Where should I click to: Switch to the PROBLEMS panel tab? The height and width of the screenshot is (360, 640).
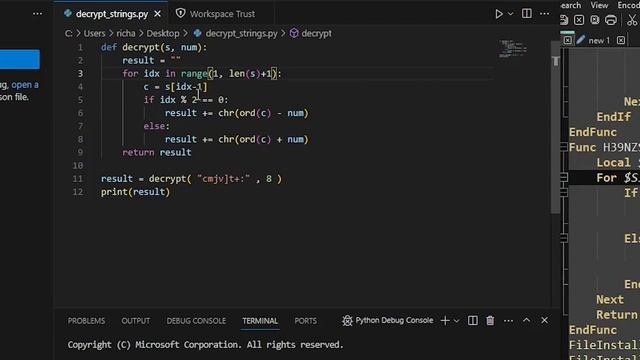pos(86,321)
